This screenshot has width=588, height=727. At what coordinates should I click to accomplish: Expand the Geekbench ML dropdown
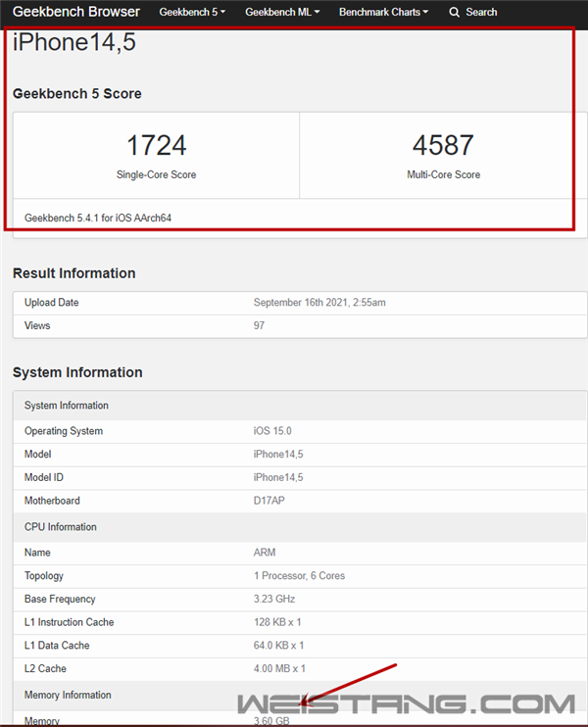[x=282, y=13]
